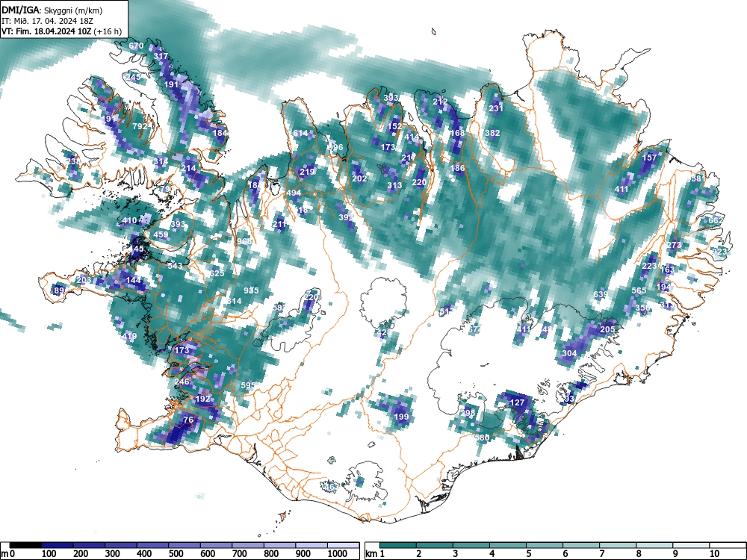This screenshot has height=560, width=747.
Task: Click the visibility value '205' on the map
Action: point(607,329)
